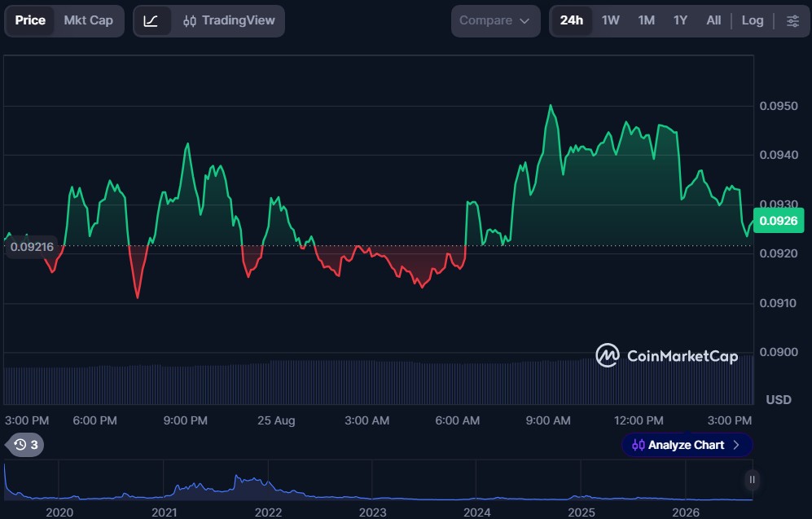Click the 25 Aug date label

pos(276,420)
